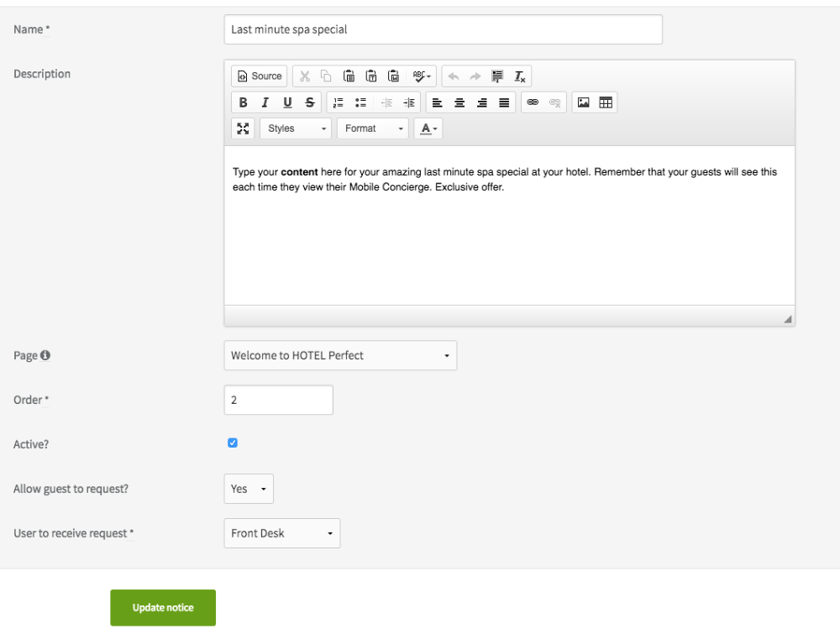Click the Select All icon
Viewport: 840px width, 634px height.
click(x=497, y=76)
